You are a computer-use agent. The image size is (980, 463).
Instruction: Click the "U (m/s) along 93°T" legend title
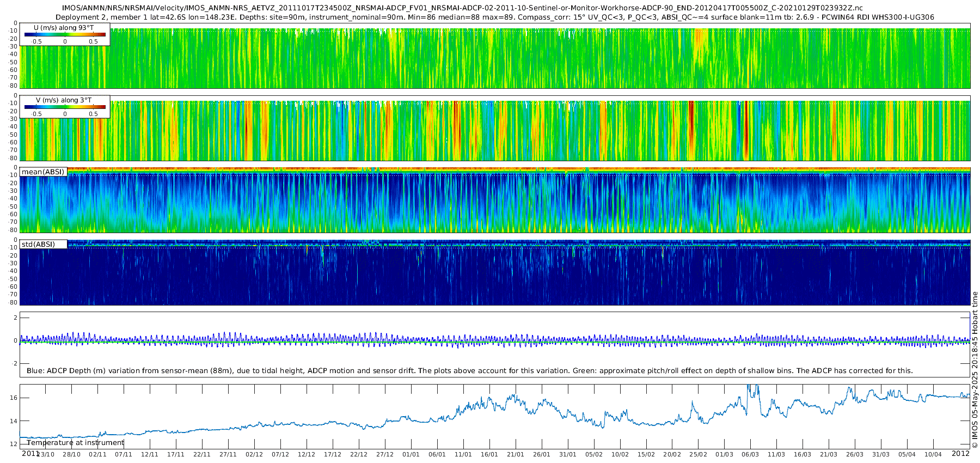point(64,27)
